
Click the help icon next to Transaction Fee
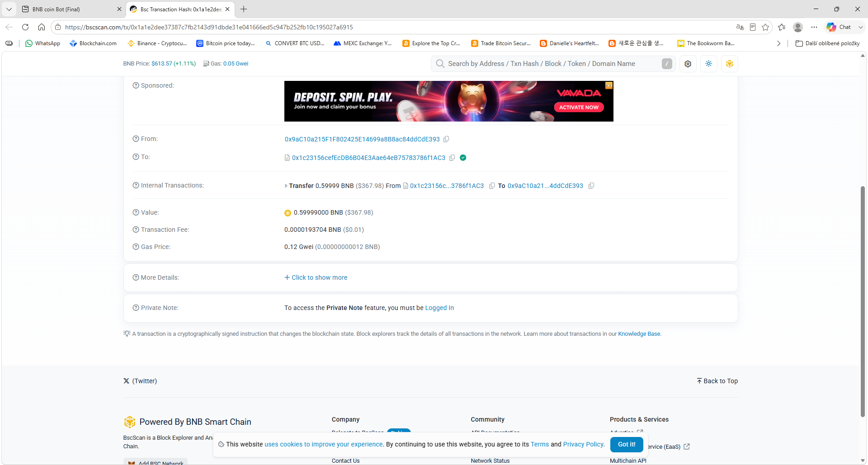tap(136, 230)
